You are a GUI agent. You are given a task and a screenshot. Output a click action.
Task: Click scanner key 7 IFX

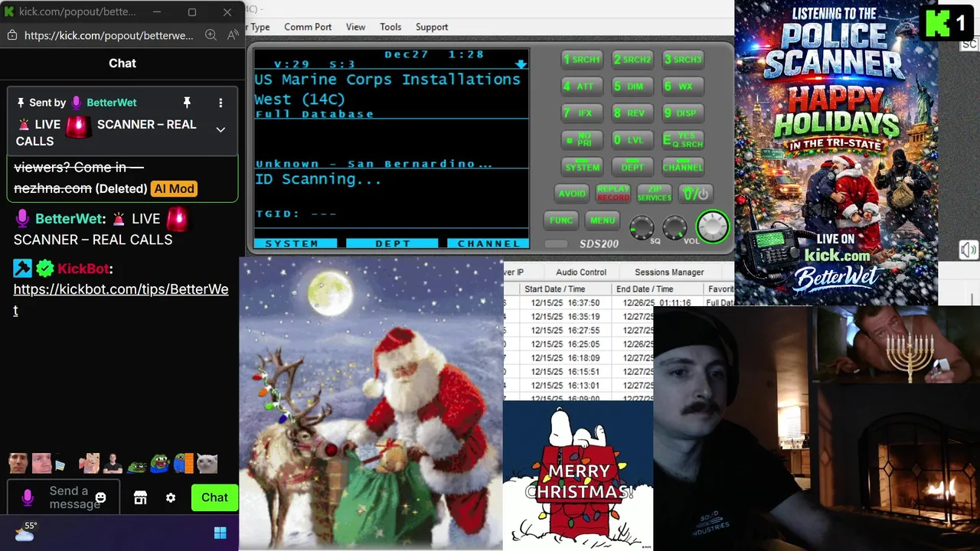tap(581, 112)
